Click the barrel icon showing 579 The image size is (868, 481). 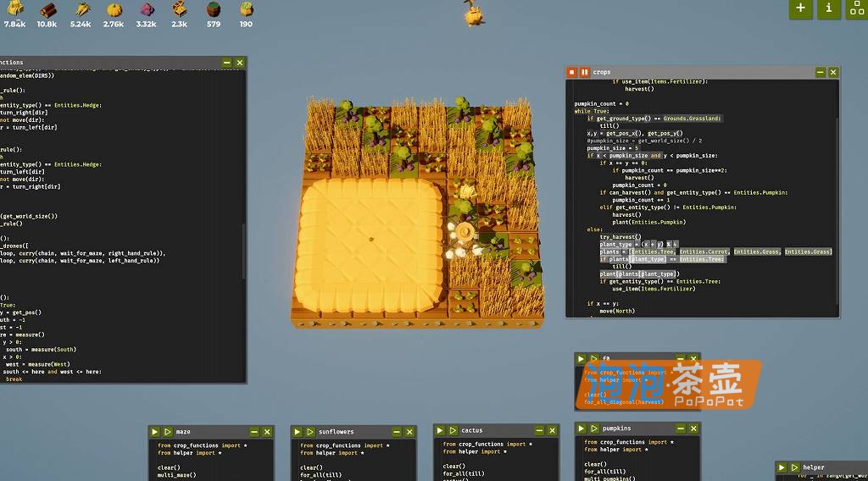point(213,8)
